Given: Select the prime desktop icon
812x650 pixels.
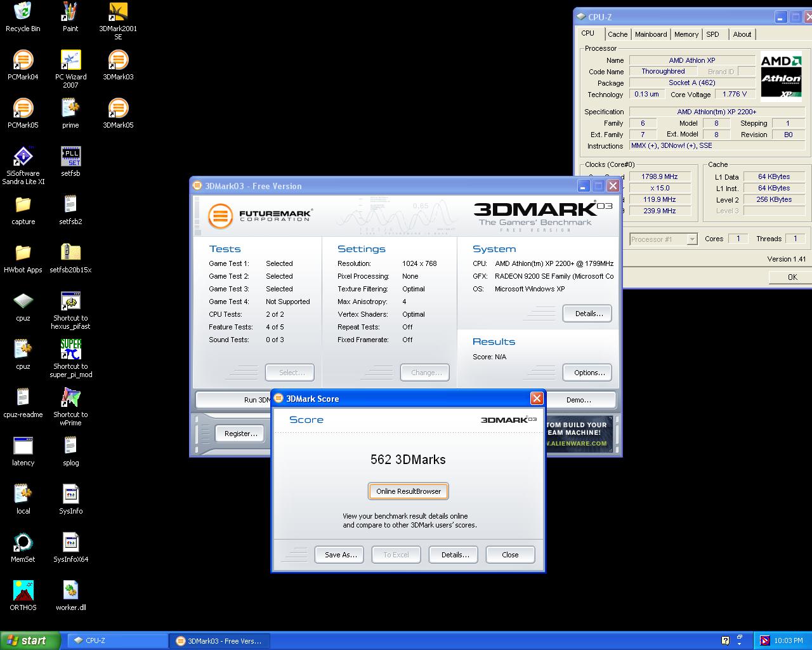Looking at the screenshot, I should (70, 114).
